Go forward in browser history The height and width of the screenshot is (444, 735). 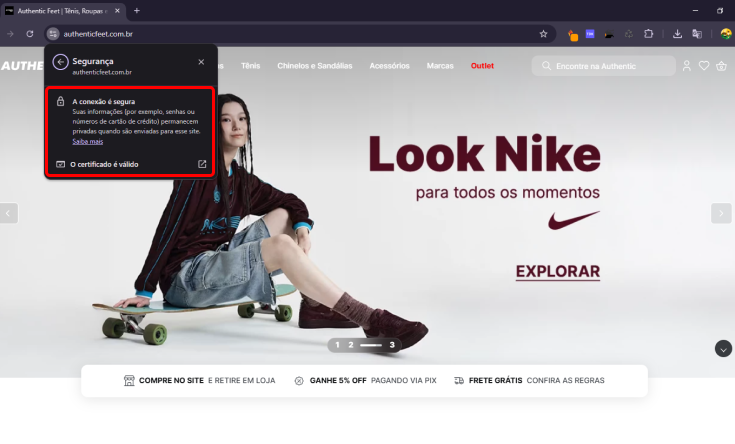click(x=10, y=34)
